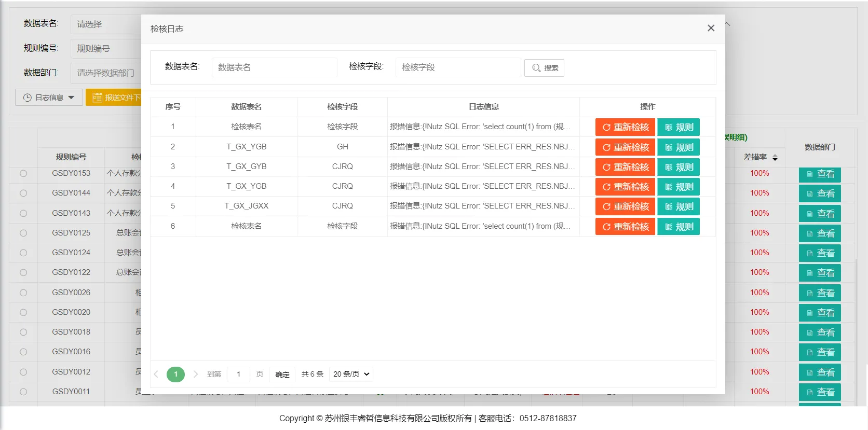Open 规则 for row 6

[x=679, y=227]
